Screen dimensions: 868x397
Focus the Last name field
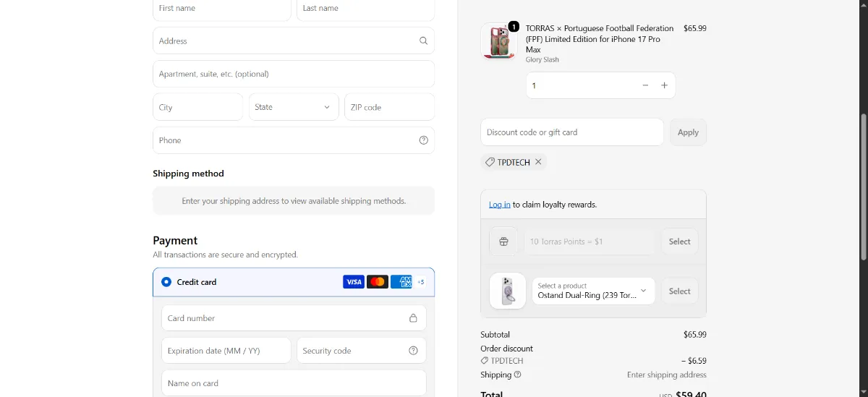[365, 9]
